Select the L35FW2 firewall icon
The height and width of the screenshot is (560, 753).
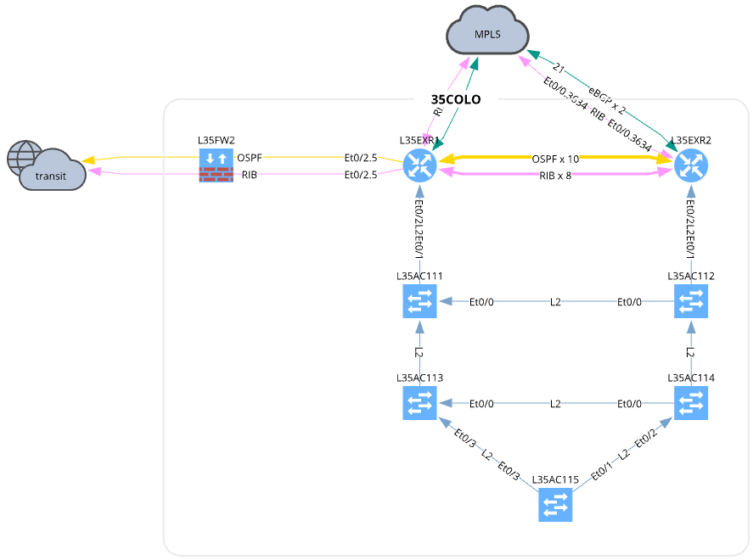pyautogui.click(x=216, y=166)
